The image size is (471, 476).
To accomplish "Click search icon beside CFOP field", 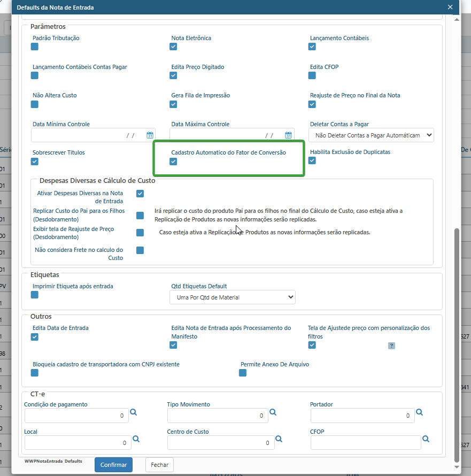I will click(x=426, y=439).
